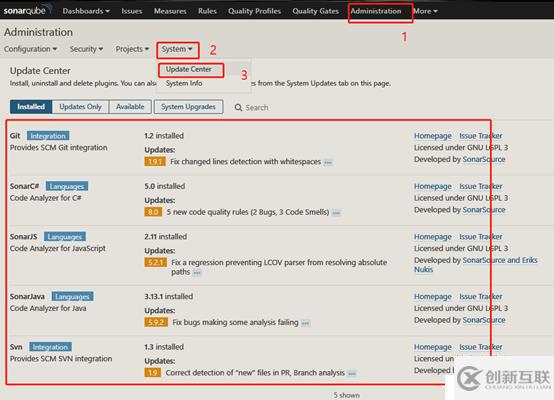Expand ellipsis after SonarJS 5.2.1 update note
This screenshot has width=554, height=400.
pos(197,272)
